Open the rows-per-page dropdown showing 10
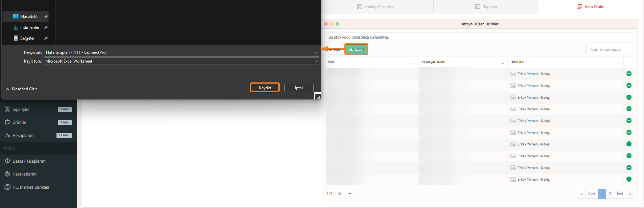Image resolution: width=644 pixels, height=208 pixels. click(345, 194)
